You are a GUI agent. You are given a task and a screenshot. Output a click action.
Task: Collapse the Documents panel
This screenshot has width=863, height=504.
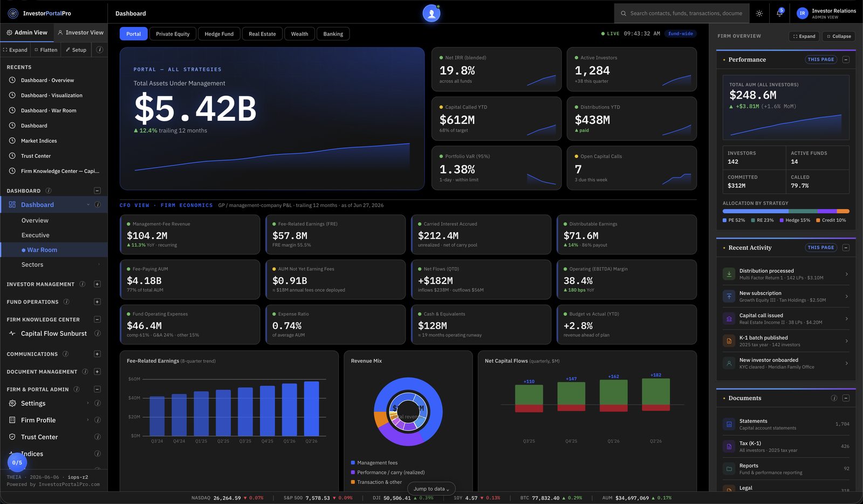pos(846,398)
